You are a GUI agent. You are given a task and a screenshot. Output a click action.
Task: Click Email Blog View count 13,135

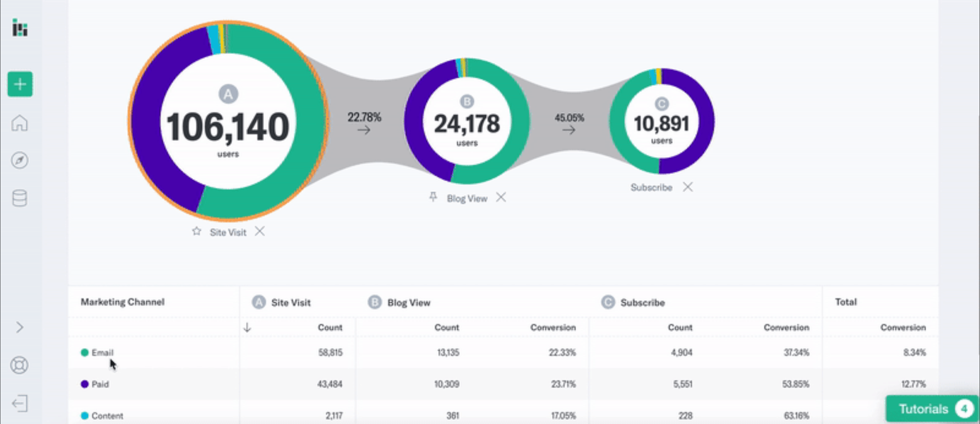pyautogui.click(x=448, y=352)
